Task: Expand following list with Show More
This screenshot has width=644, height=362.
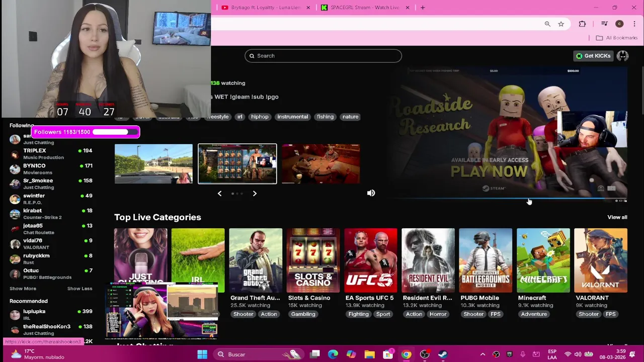Action: (23, 289)
